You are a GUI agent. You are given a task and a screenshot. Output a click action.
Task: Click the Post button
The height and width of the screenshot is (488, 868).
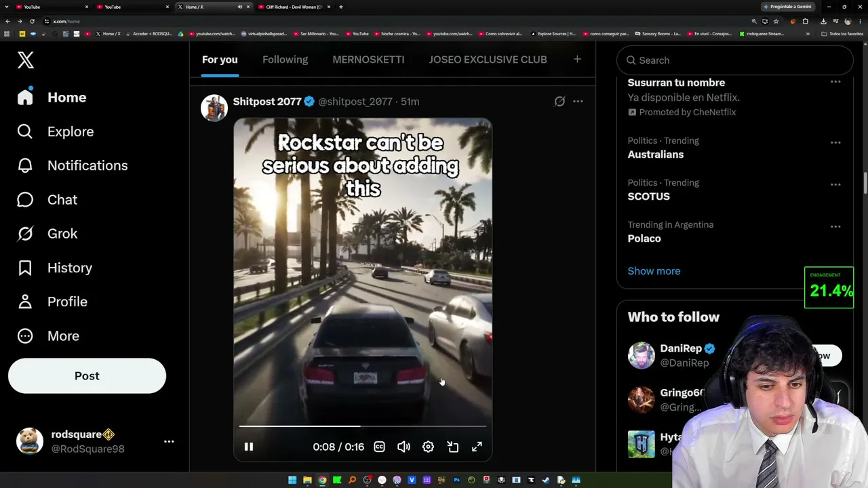[x=87, y=375]
